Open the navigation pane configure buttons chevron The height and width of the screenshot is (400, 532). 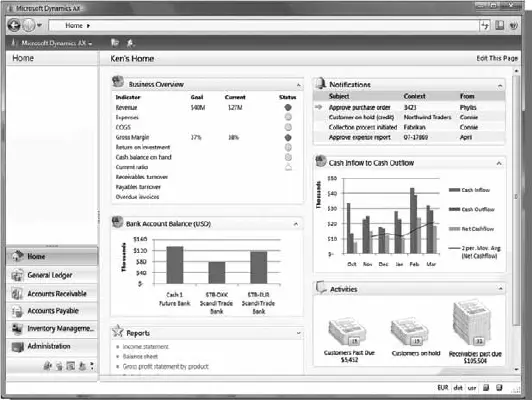coord(92,366)
